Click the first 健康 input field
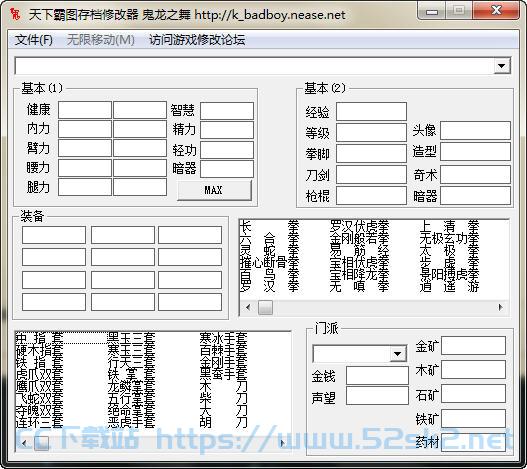 click(85, 110)
